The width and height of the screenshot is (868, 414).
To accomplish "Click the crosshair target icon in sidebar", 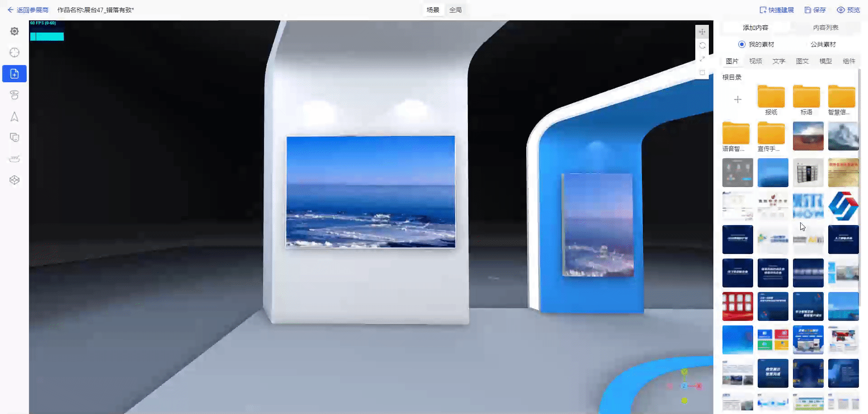I will coord(14,52).
